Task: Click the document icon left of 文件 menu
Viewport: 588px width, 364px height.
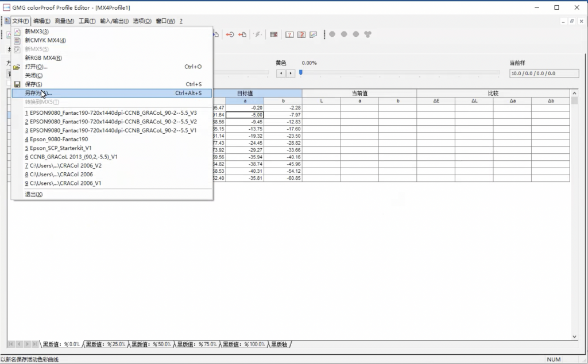Action: [x=7, y=21]
